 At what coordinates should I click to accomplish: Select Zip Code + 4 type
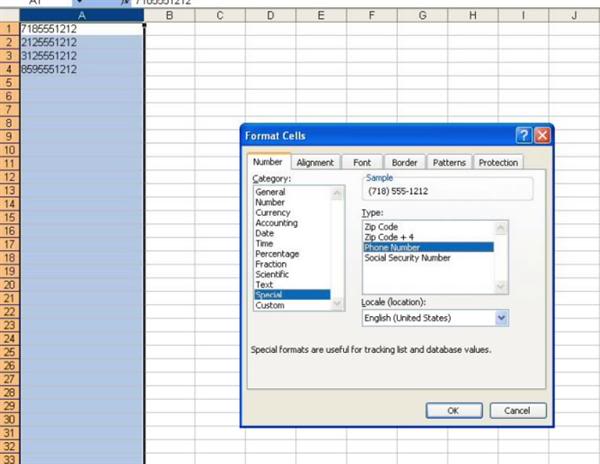point(389,237)
